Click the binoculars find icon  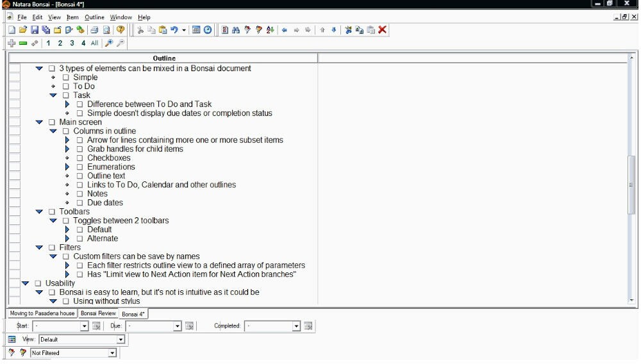coord(236,30)
